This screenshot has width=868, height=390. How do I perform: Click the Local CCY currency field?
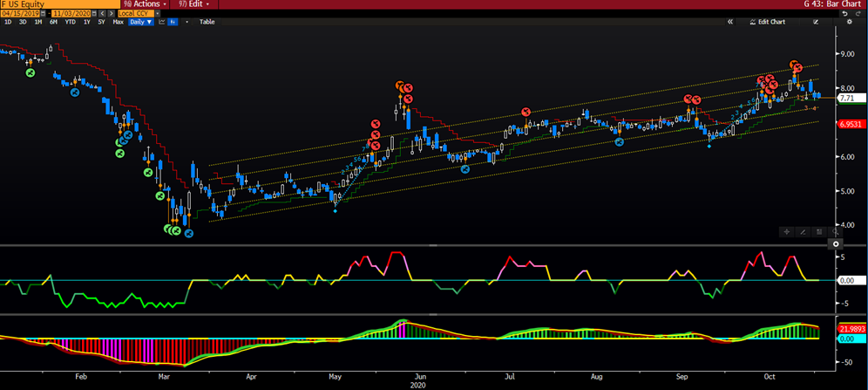(x=136, y=13)
